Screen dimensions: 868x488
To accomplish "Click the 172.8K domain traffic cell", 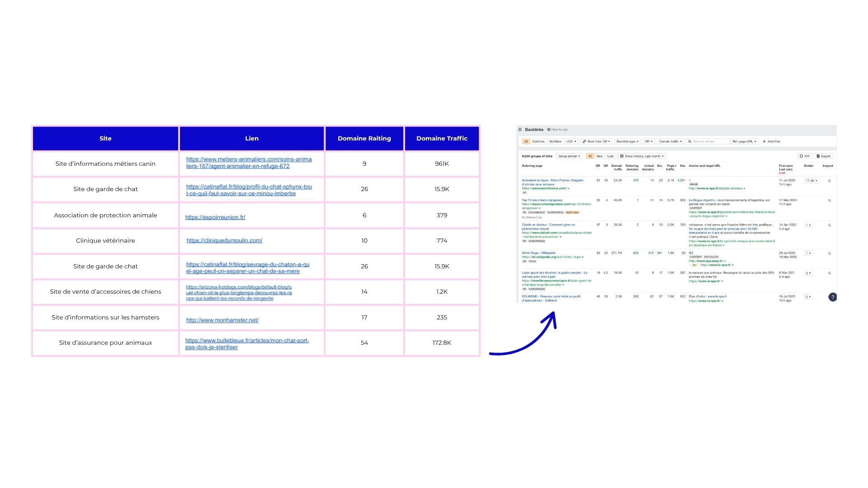I will [x=442, y=343].
